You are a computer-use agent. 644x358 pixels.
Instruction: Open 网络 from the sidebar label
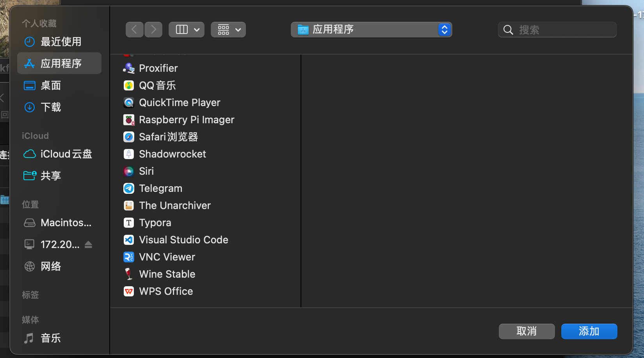coord(51,266)
